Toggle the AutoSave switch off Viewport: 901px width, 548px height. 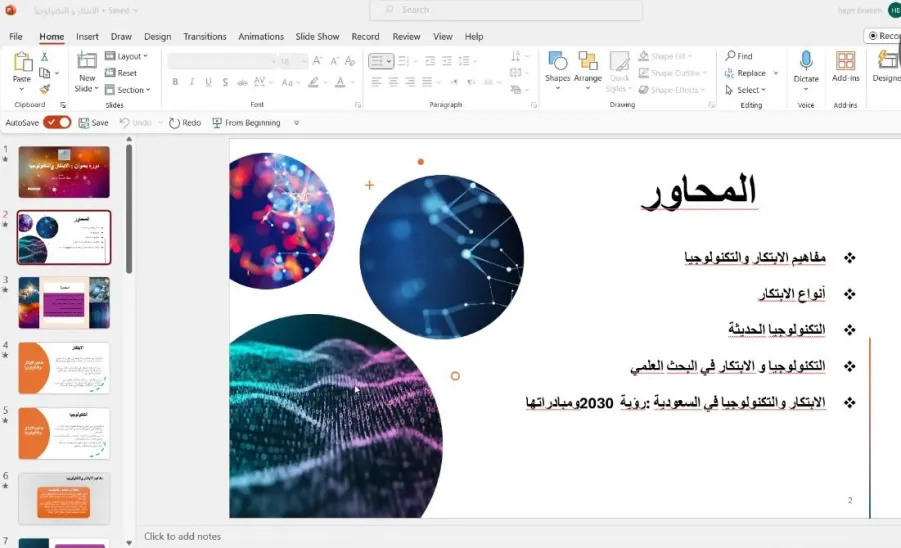57,122
